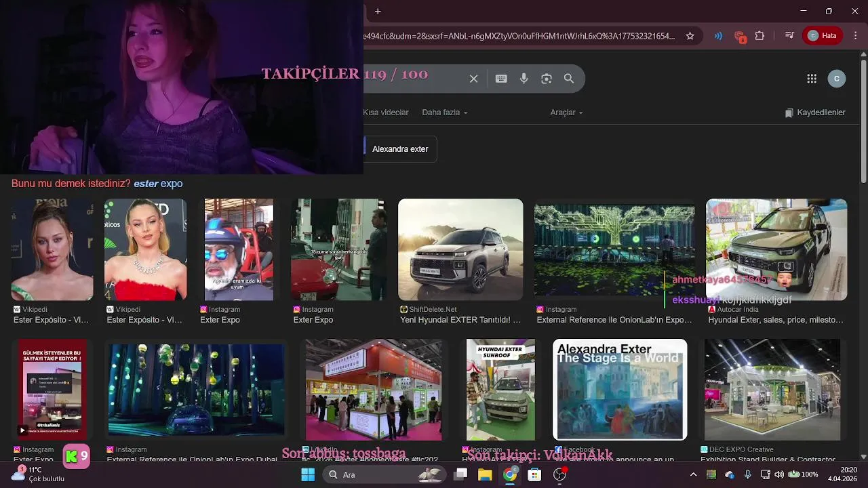
Task: Switch to the Kısa videolar tab
Action: tap(386, 113)
